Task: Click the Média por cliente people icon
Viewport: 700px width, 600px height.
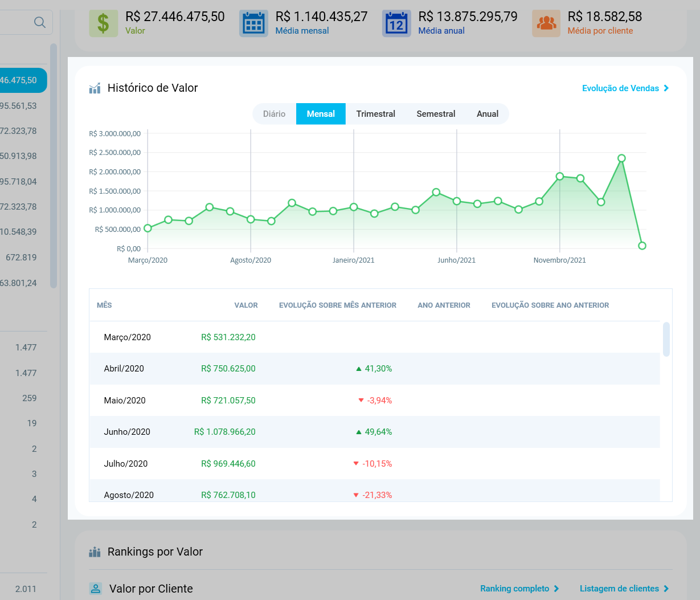Action: click(x=546, y=23)
